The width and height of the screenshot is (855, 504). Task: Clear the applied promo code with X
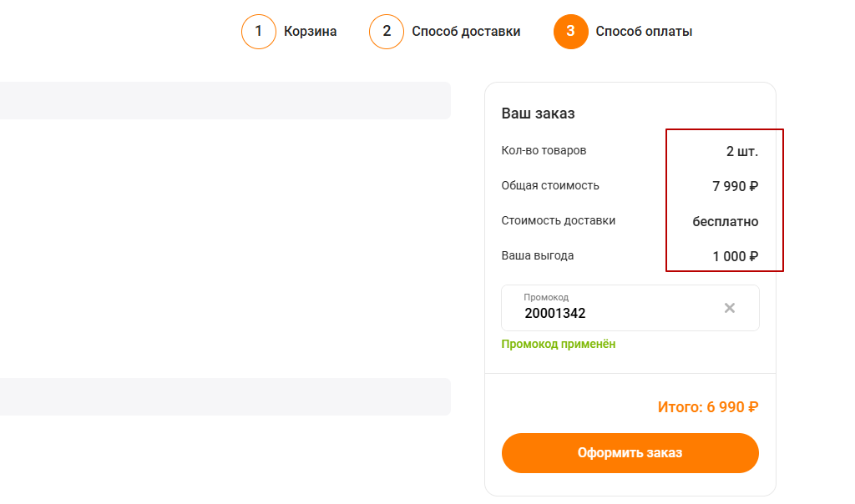pos(729,308)
